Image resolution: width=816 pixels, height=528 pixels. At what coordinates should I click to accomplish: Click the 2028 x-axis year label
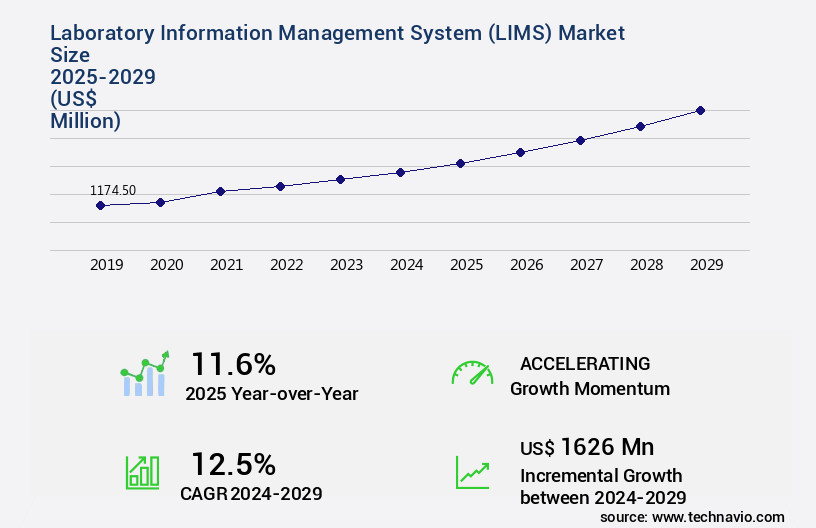click(647, 265)
